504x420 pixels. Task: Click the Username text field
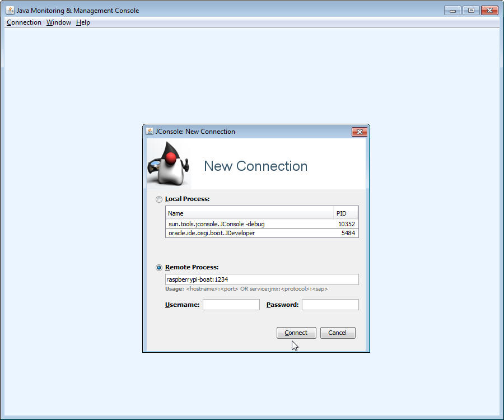coord(231,305)
